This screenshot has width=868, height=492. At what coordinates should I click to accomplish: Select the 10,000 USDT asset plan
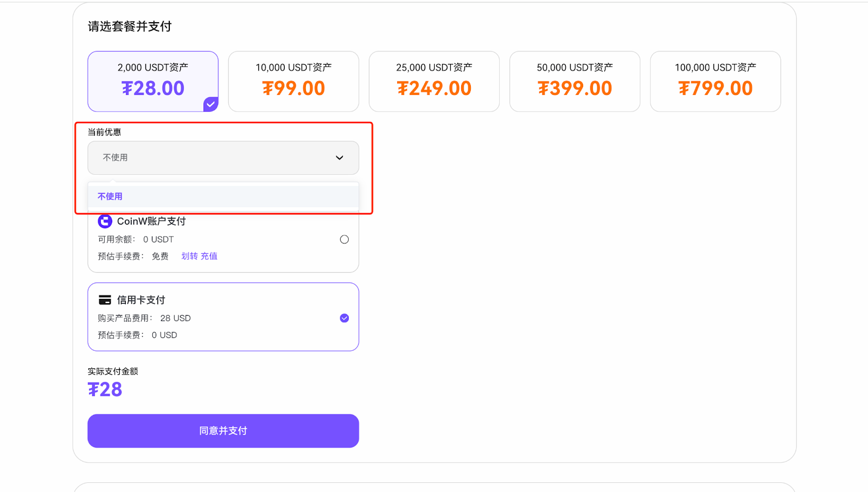[293, 81]
